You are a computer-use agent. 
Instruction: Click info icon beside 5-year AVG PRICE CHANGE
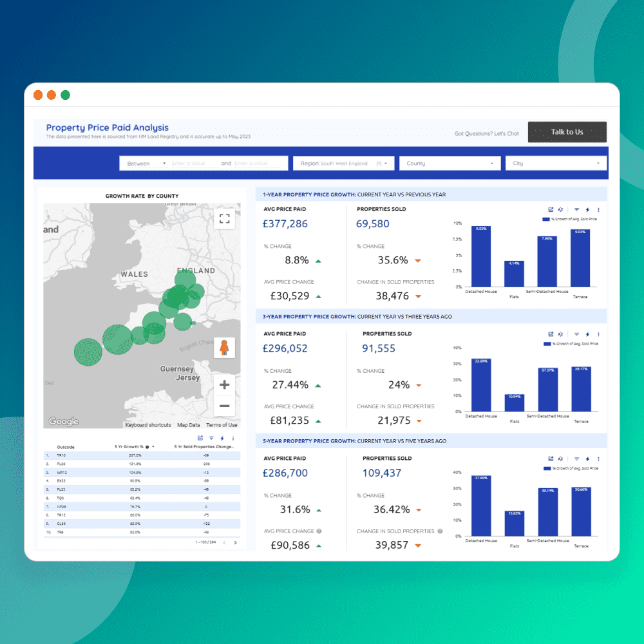pyautogui.click(x=319, y=531)
